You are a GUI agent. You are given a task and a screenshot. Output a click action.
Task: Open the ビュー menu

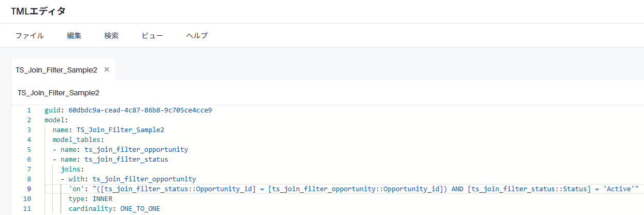[x=152, y=36]
